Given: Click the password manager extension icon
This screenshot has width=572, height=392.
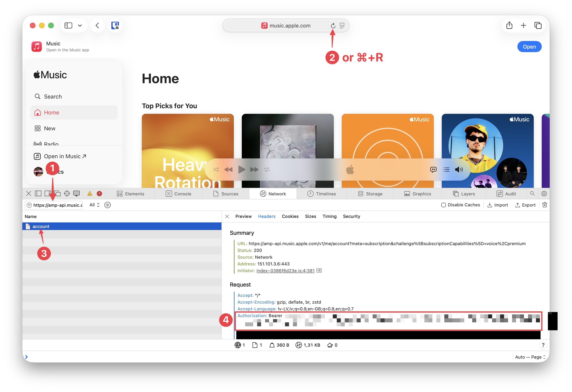Looking at the screenshot, I should (x=115, y=25).
